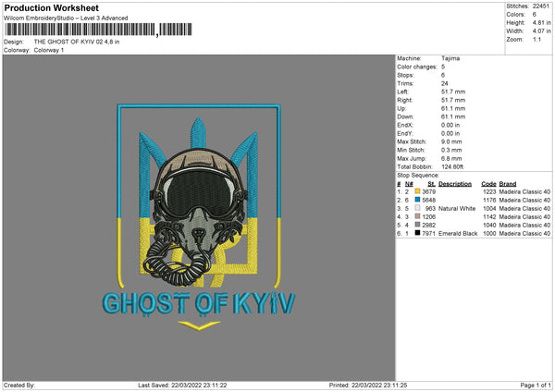Click the Machine value 'Tajima'
The height and width of the screenshot is (392, 555).
[x=450, y=58]
